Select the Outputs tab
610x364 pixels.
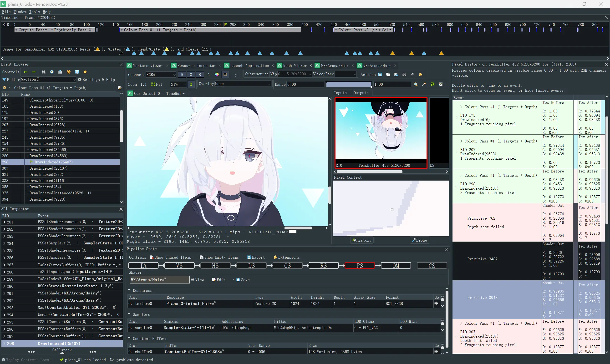(x=361, y=93)
